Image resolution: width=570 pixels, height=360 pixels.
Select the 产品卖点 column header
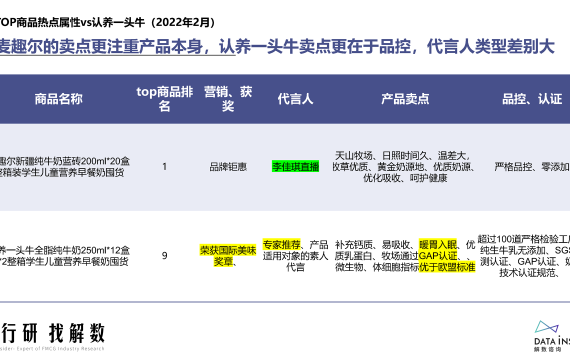click(405, 99)
